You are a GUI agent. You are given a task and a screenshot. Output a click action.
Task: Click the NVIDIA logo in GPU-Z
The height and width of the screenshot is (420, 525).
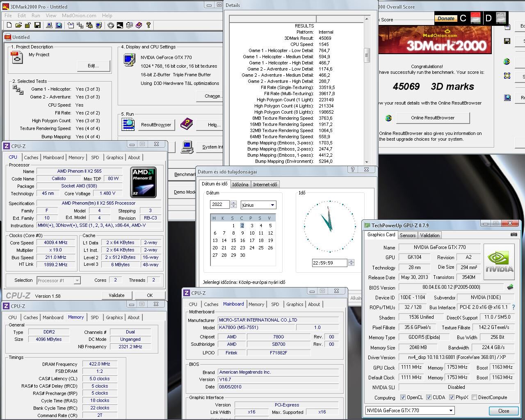coord(499,262)
